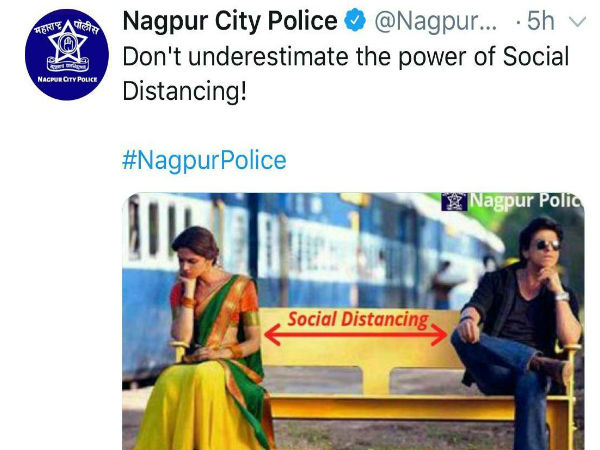This screenshot has height=450, width=600.
Task: Open the @Nagpur... handle link
Action: 435,21
